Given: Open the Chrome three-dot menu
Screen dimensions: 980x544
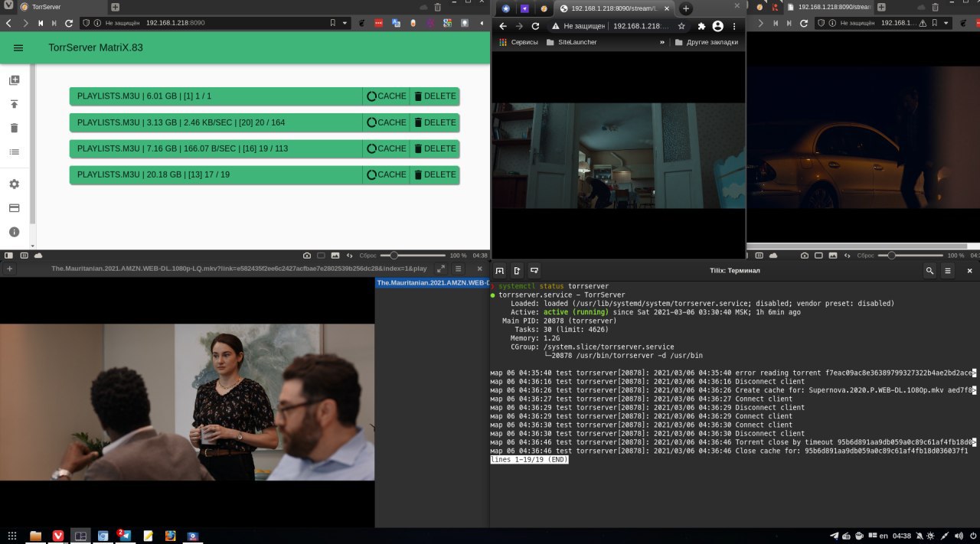Looking at the screenshot, I should [734, 26].
